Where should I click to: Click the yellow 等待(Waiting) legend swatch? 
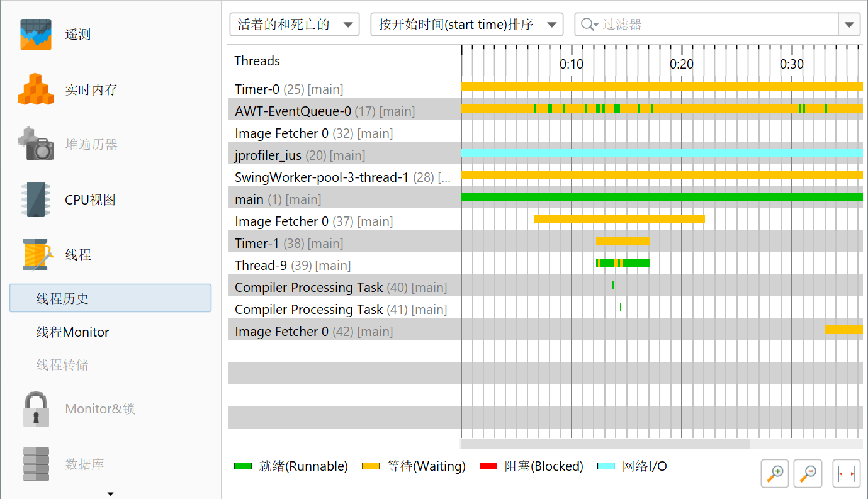pos(371,466)
